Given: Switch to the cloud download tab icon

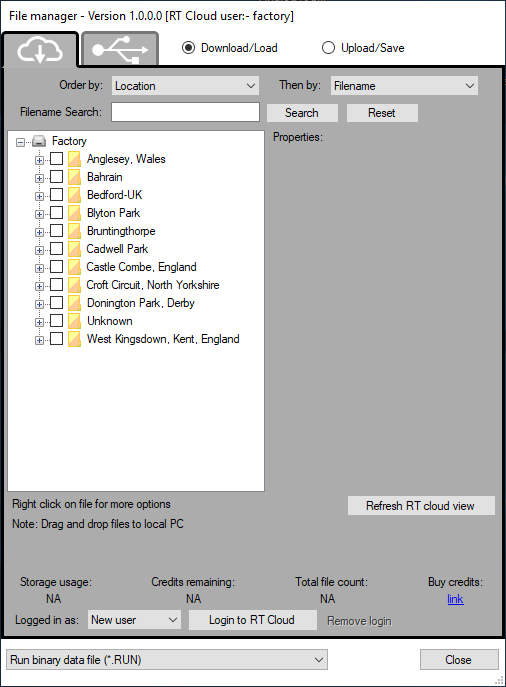Looking at the screenshot, I should pos(40,50).
